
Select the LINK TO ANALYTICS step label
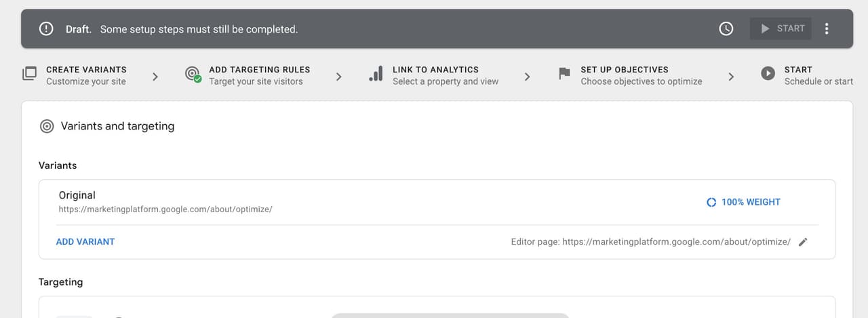pyautogui.click(x=435, y=69)
